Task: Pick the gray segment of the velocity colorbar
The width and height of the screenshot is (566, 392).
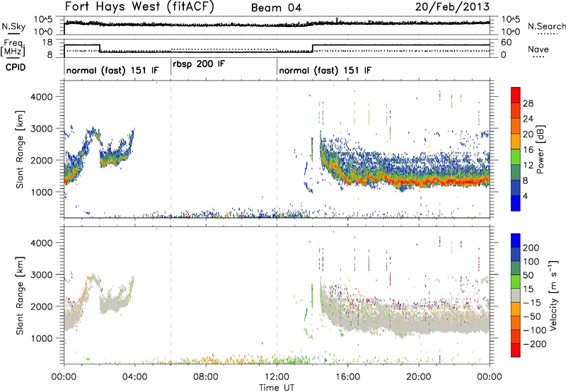Action: coord(516,295)
